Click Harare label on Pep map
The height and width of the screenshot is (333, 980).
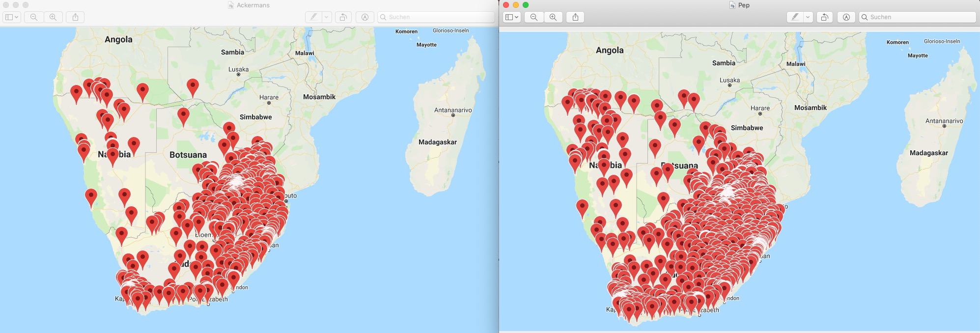tap(760, 108)
